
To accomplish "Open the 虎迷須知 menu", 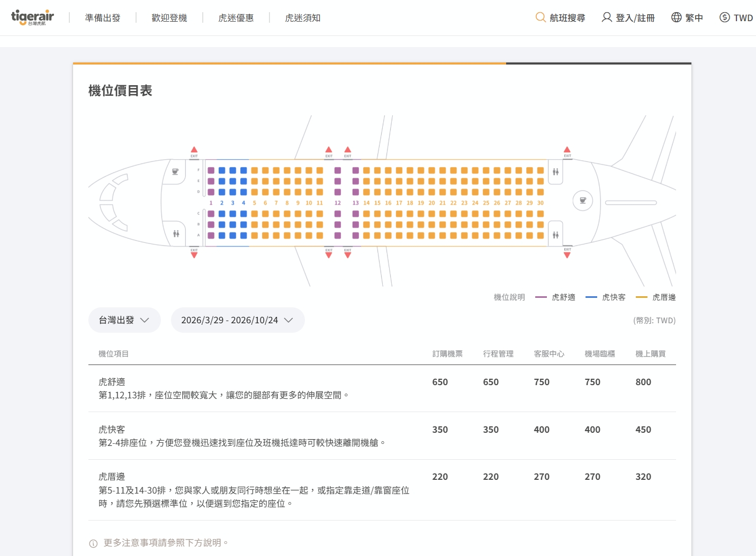I will (x=303, y=18).
